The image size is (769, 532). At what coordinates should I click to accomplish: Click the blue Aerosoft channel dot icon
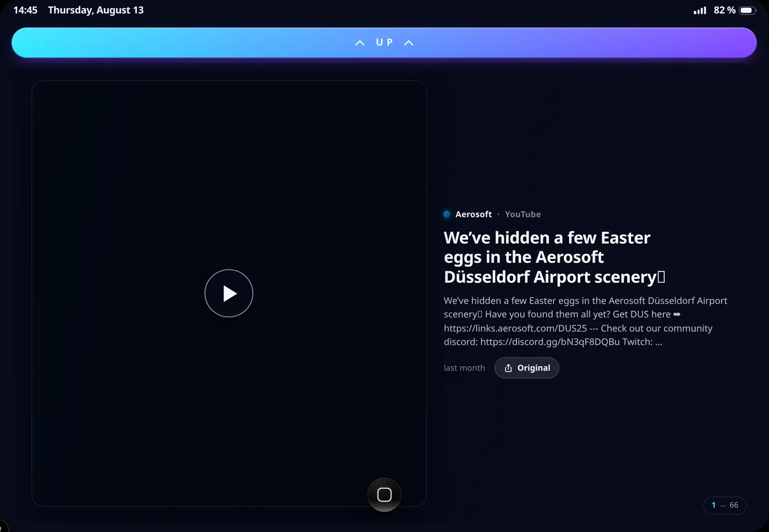(x=447, y=214)
